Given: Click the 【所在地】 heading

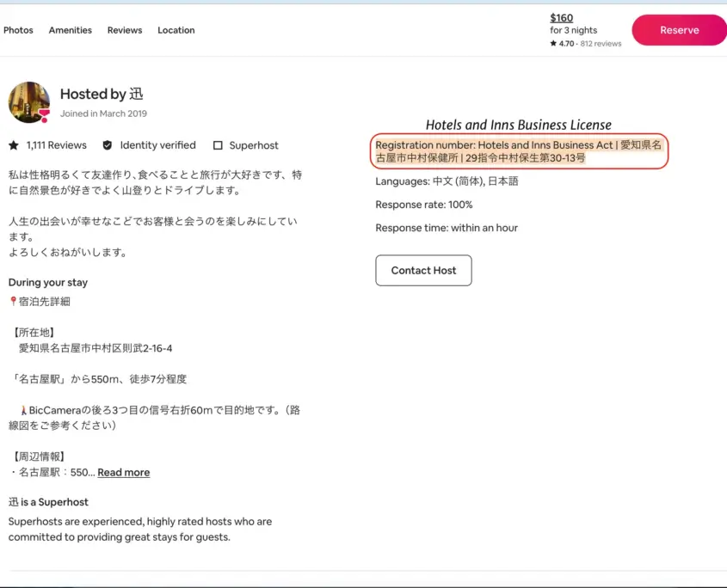Looking at the screenshot, I should coord(34,333).
